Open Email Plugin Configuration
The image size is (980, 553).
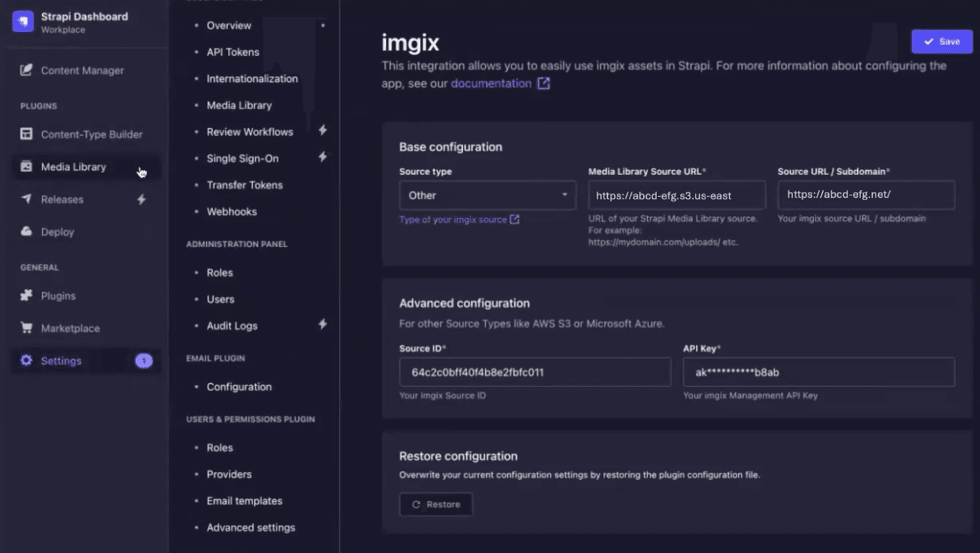[239, 386]
